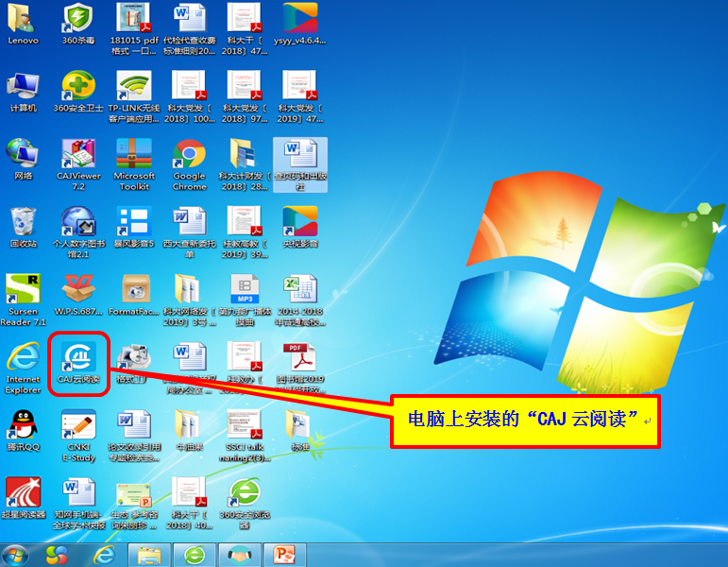Open PDF 科大党发〔2019〕47

coord(300,96)
